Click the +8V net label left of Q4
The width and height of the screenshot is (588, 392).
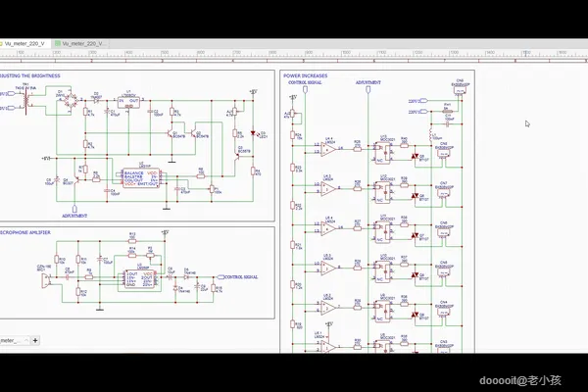(46, 159)
